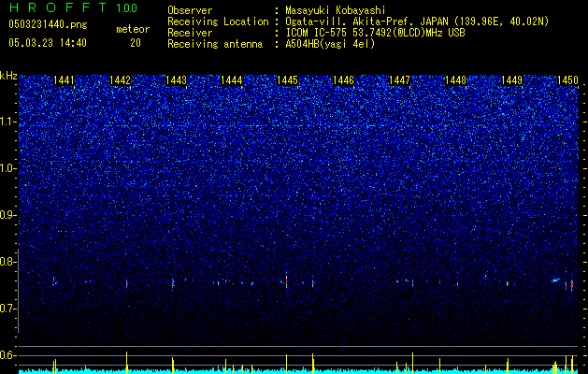Select the filename 0503231440.png
Screen dimensions: 588x374
(48, 25)
